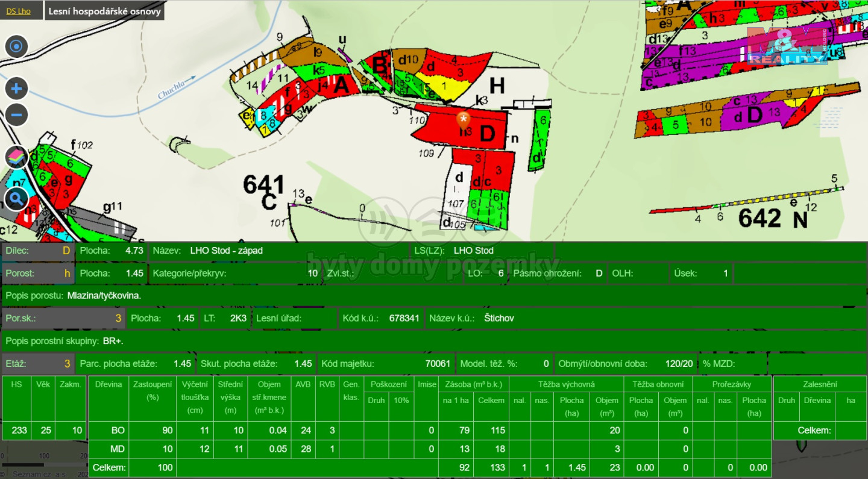Click the HS value 233

point(19,430)
